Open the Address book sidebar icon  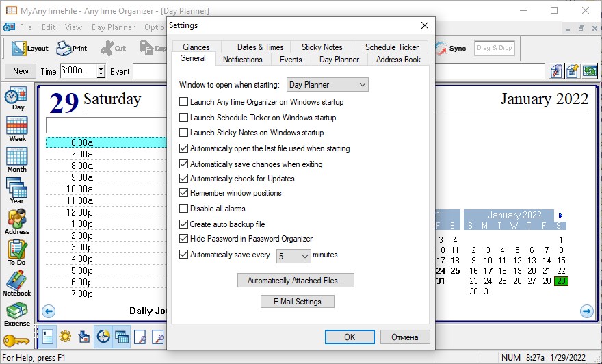17,222
